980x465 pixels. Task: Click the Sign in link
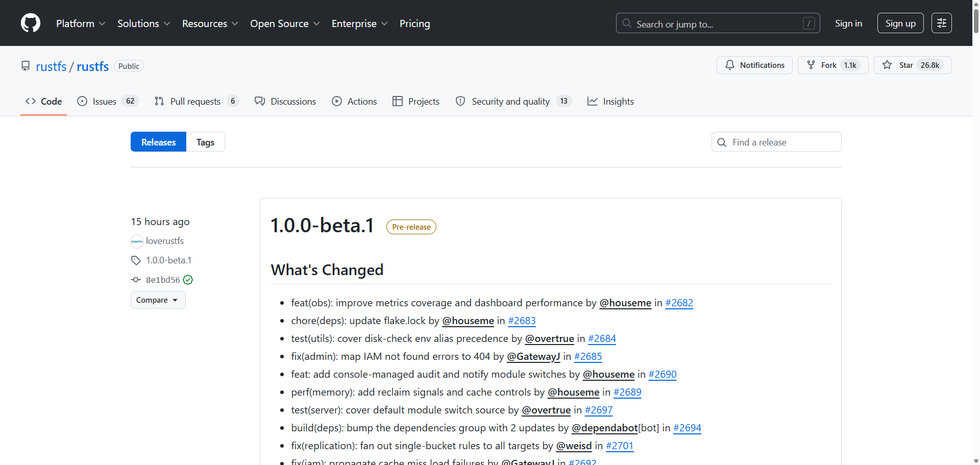click(x=848, y=23)
